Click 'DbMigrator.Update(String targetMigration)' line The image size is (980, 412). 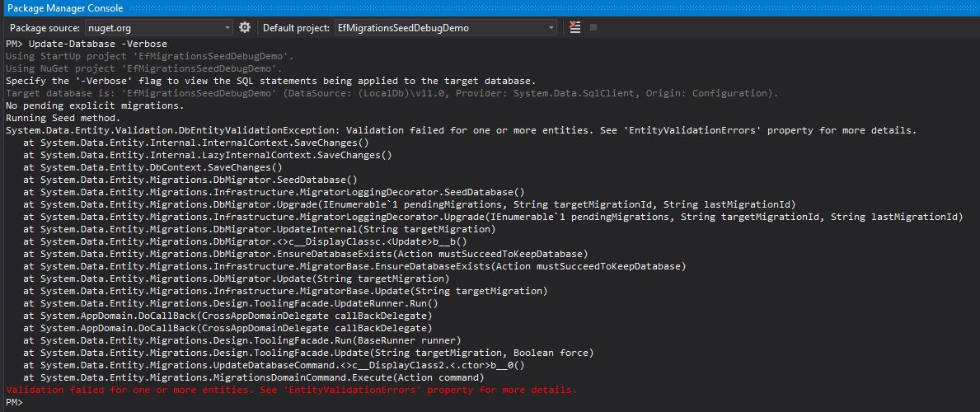tap(236, 279)
